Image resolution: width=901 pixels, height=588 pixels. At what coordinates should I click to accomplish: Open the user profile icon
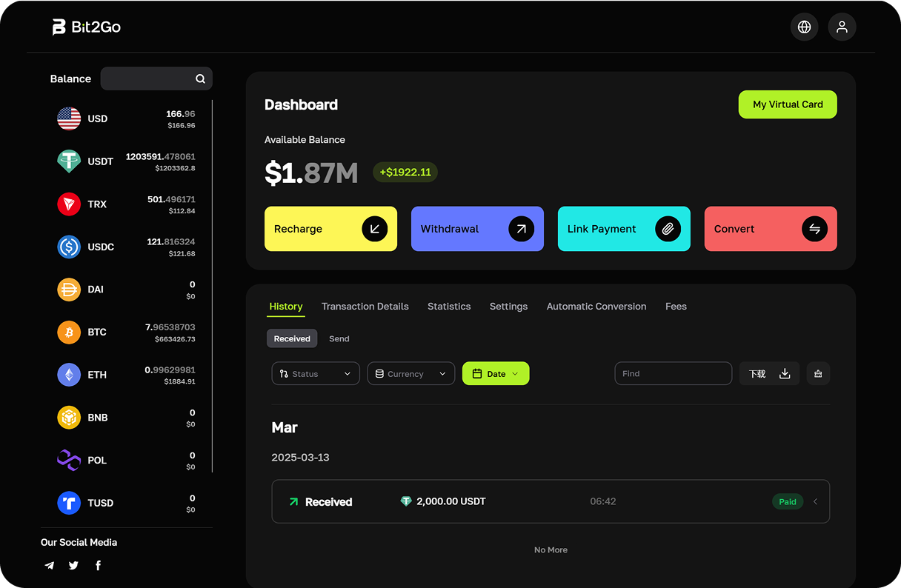point(842,27)
